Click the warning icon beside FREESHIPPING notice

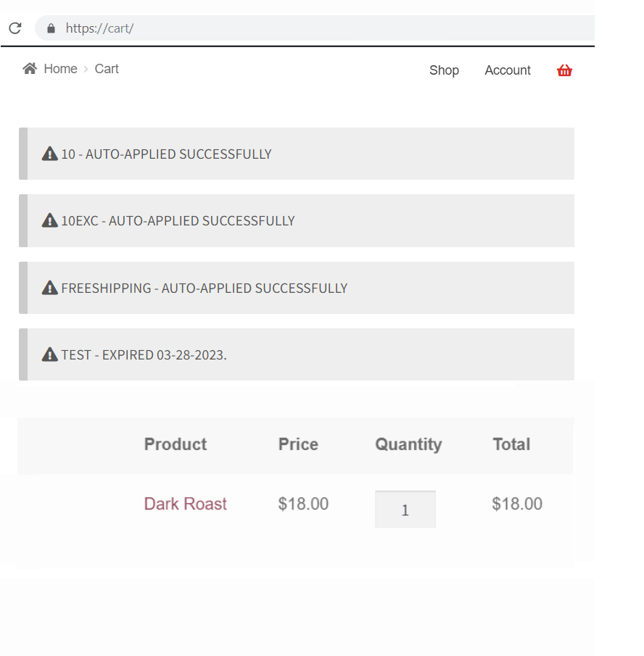pyautogui.click(x=50, y=288)
